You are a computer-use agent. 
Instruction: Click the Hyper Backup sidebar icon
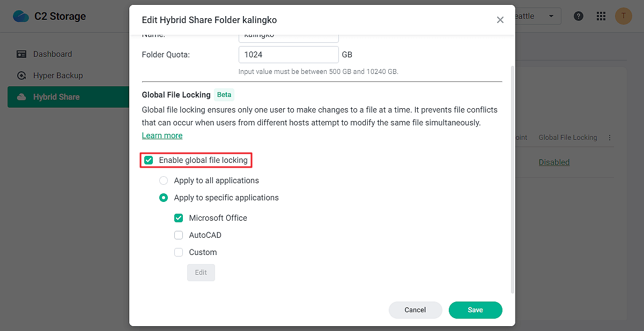point(21,76)
